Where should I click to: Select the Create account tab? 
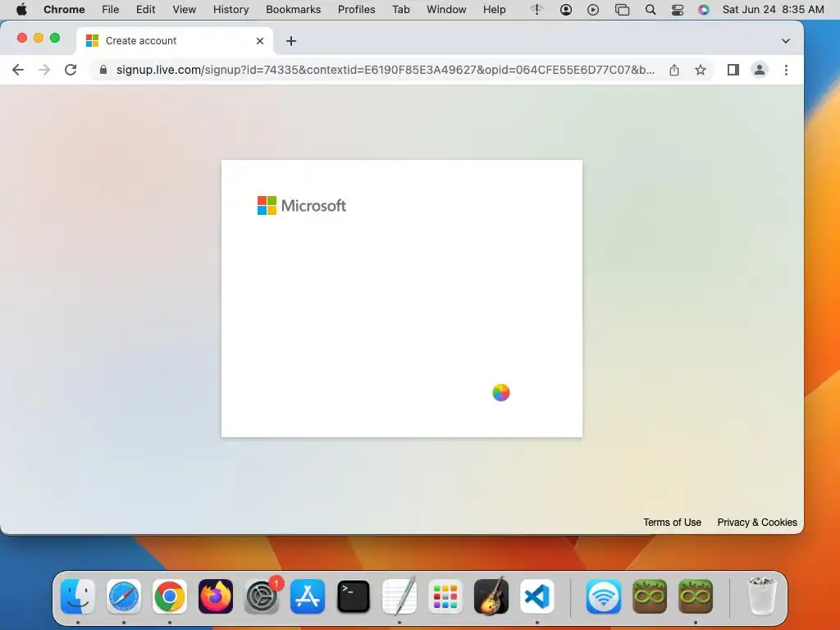point(175,41)
